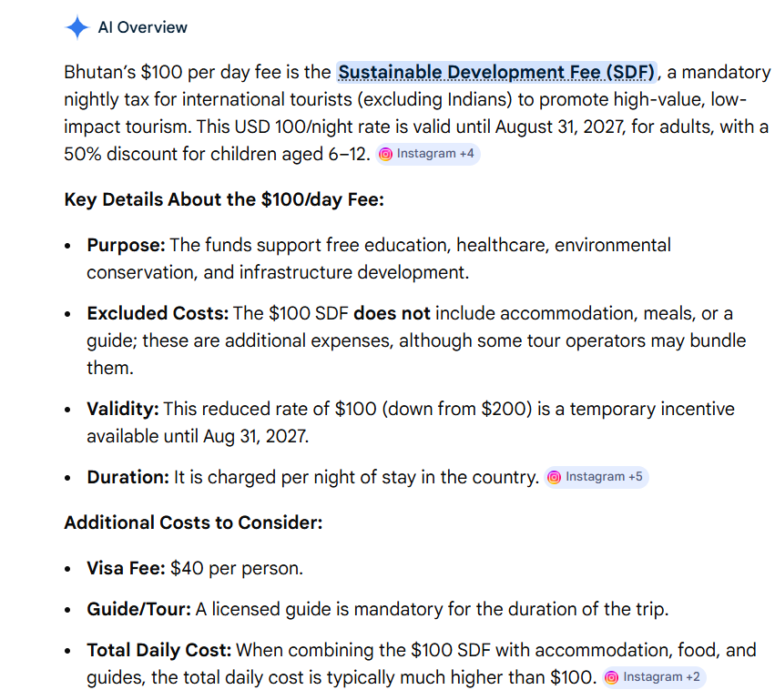Click the "Key Details About the $100/day Fee" heading
Screen dimensions: 775x700
pos(224,199)
